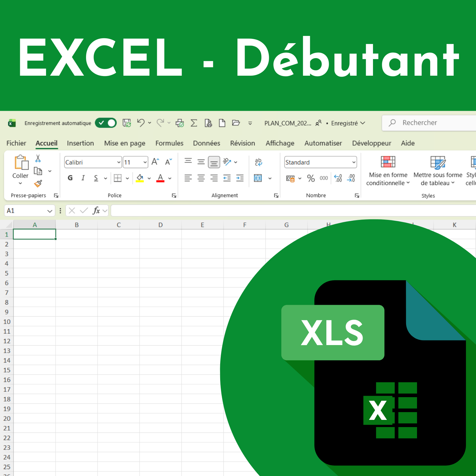
Task: Undo the last action
Action: point(141,123)
